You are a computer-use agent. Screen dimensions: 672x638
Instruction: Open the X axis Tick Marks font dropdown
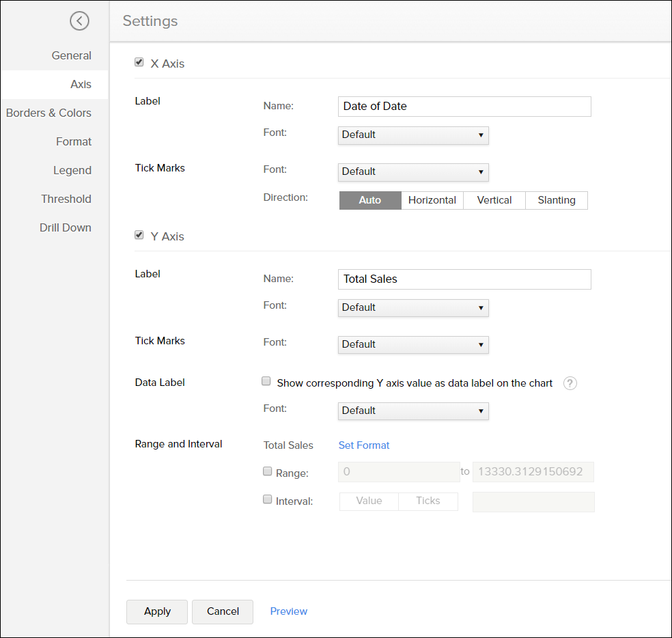[413, 172]
